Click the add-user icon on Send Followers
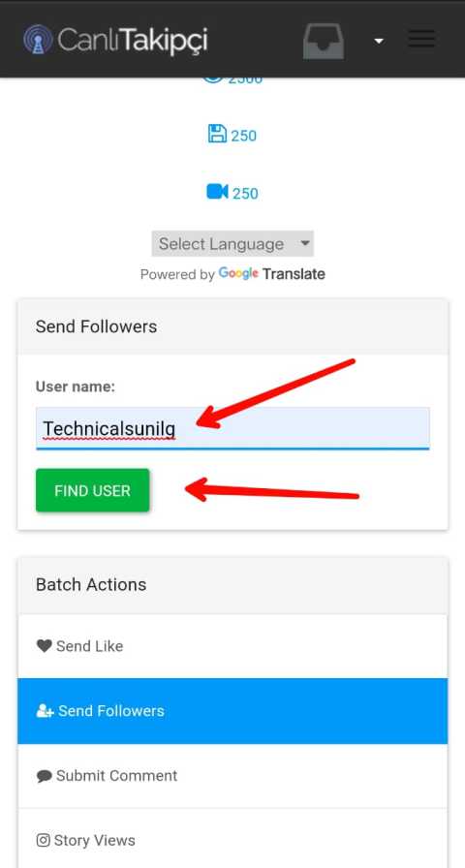 point(45,711)
